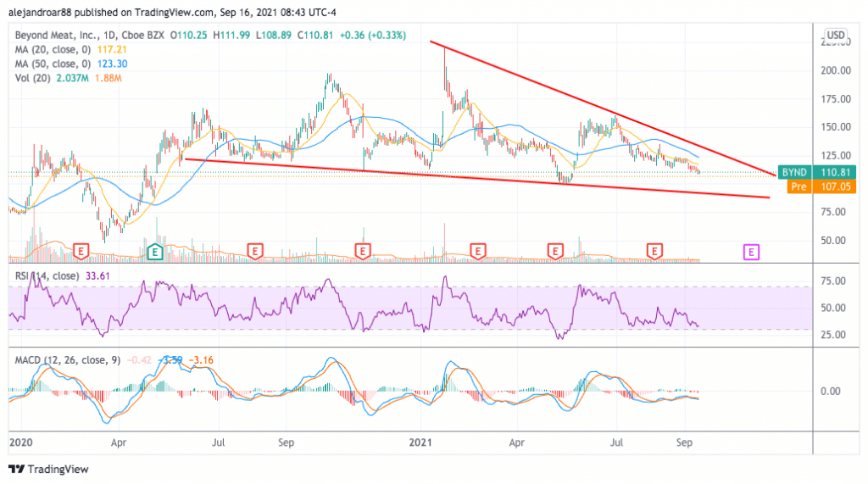Click the RSI (14, close) legend
Screen dimensions: 868x484
pos(47,275)
